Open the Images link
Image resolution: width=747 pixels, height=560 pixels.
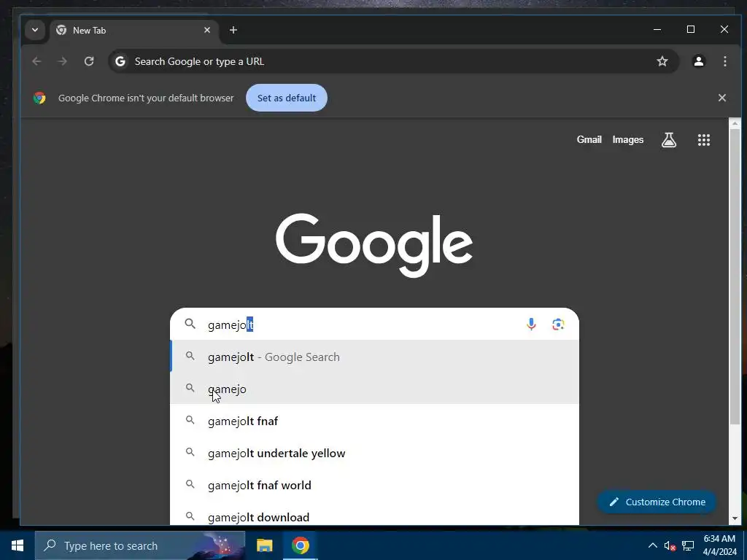coord(628,139)
